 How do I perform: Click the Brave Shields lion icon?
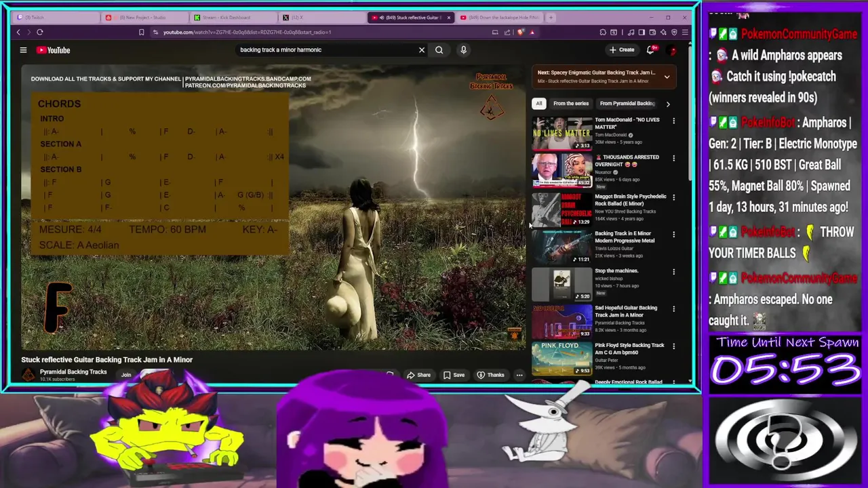click(521, 32)
